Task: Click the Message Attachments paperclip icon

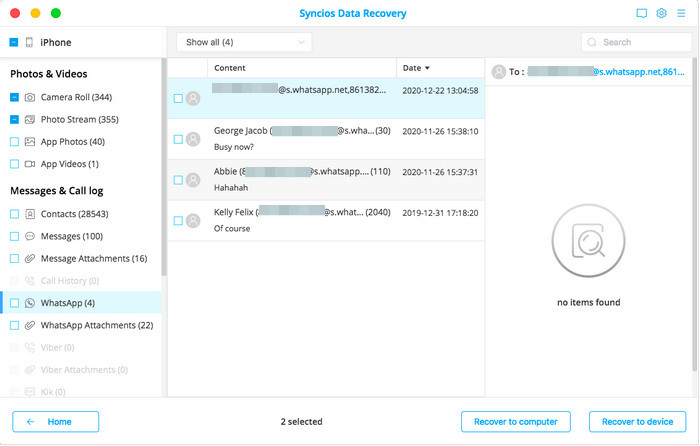Action: coord(30,259)
